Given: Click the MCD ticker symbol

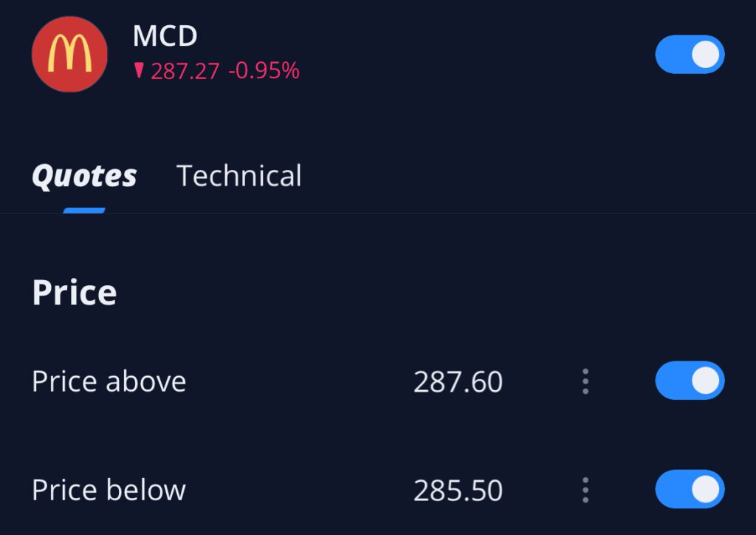Looking at the screenshot, I should tap(165, 36).
